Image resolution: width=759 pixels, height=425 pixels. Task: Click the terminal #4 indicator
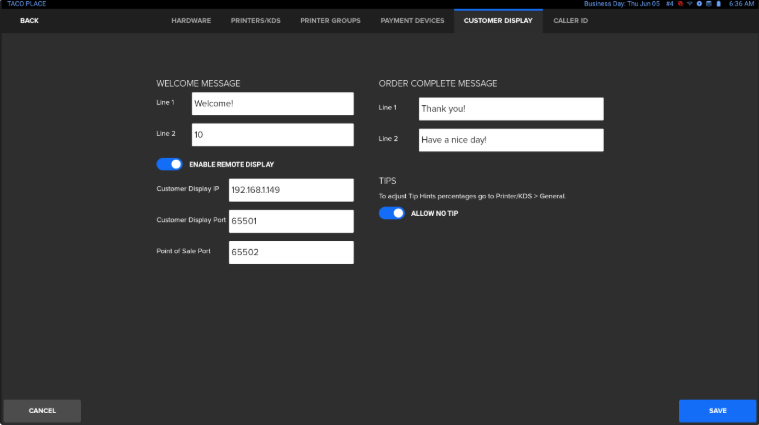point(668,4)
